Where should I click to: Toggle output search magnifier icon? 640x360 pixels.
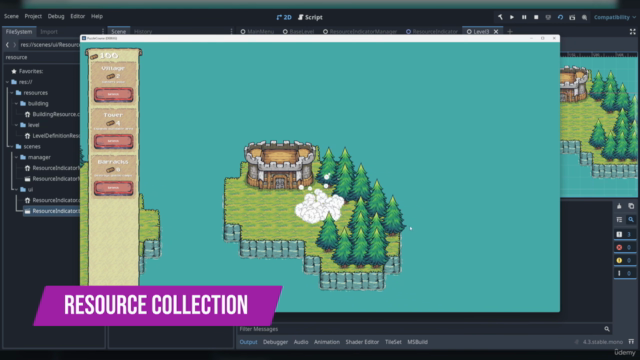pos(631,220)
